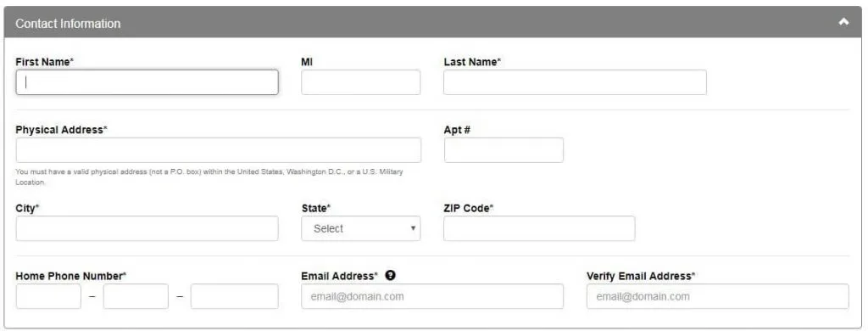Screen dimensions: 868x331
Task: Select the last phone number box
Action: tap(235, 296)
